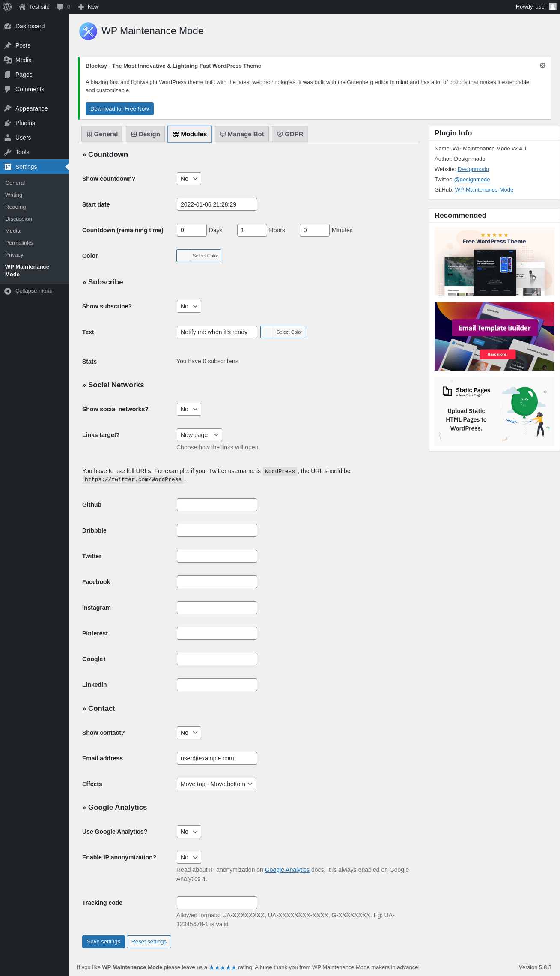The width and height of the screenshot is (560, 976).
Task: Expand the Effects dropdown
Action: 216,784
